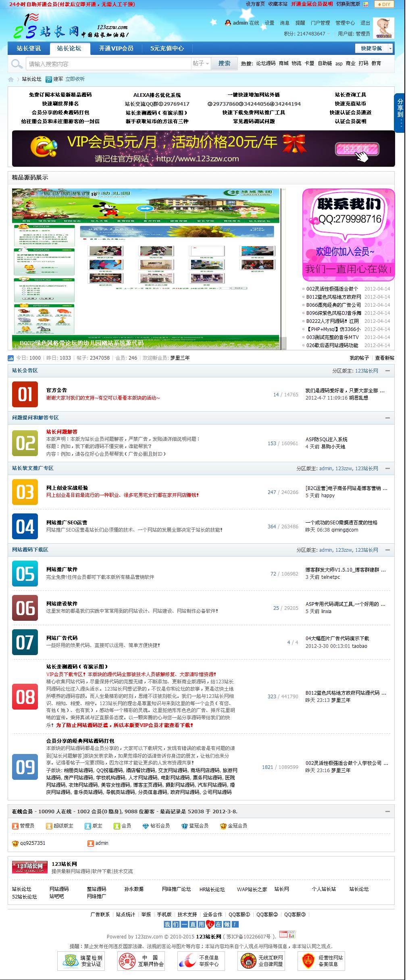Click into the search input field
The height and width of the screenshot is (980, 406).
[109, 64]
